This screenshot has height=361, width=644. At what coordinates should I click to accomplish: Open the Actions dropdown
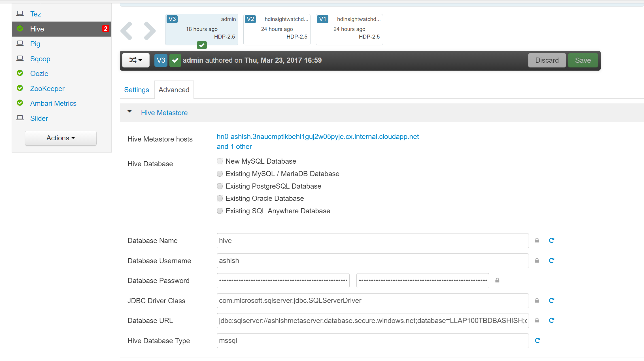[x=61, y=138]
